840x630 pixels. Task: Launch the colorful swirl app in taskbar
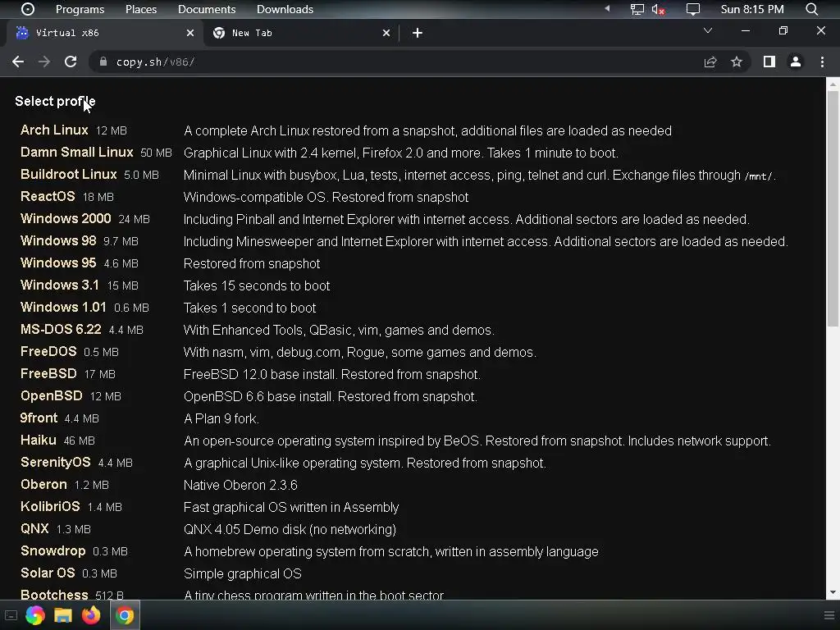pos(34,615)
